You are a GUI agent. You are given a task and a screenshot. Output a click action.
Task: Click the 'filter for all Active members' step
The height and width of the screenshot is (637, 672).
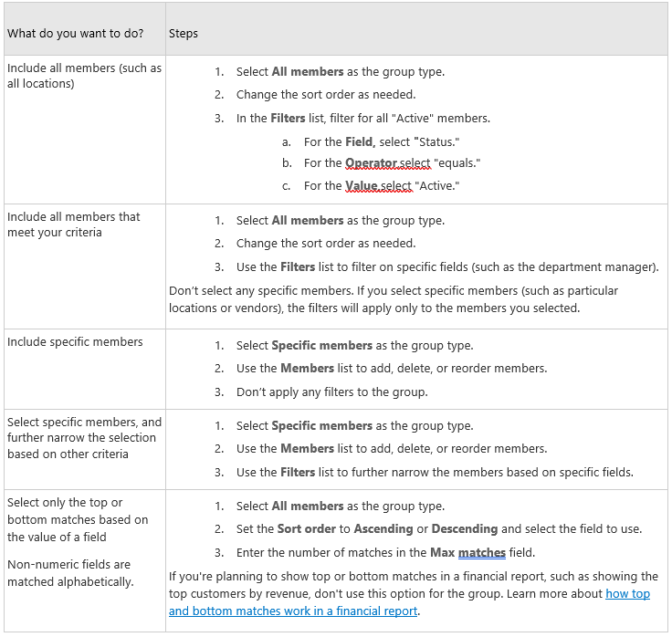click(362, 119)
